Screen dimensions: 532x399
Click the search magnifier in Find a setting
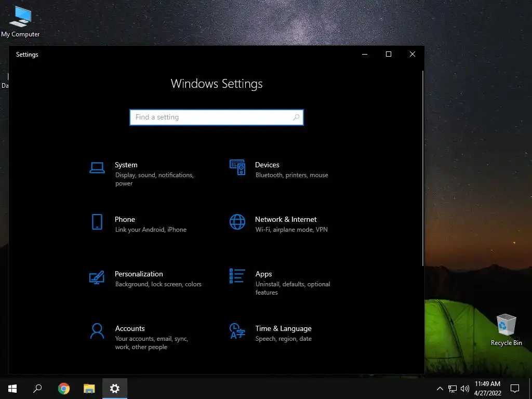coord(296,117)
